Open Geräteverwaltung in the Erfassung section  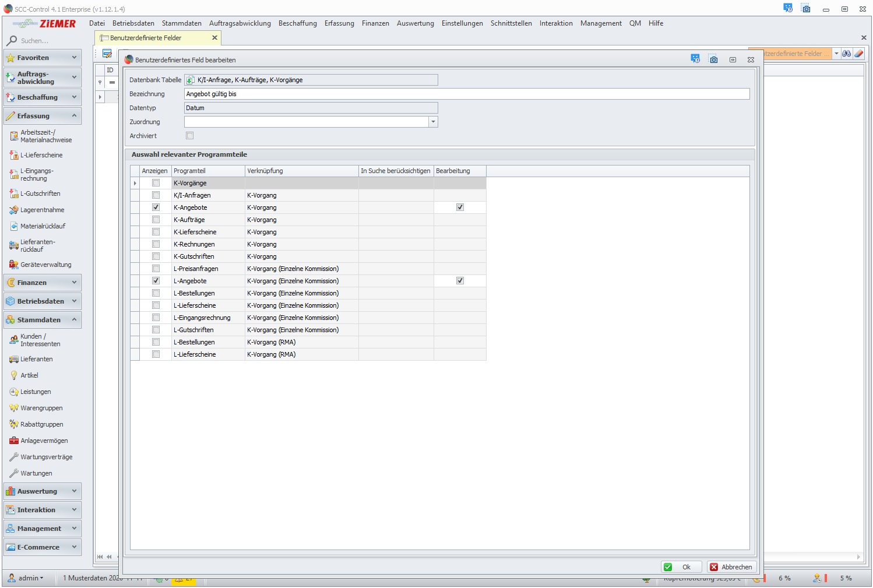45,265
